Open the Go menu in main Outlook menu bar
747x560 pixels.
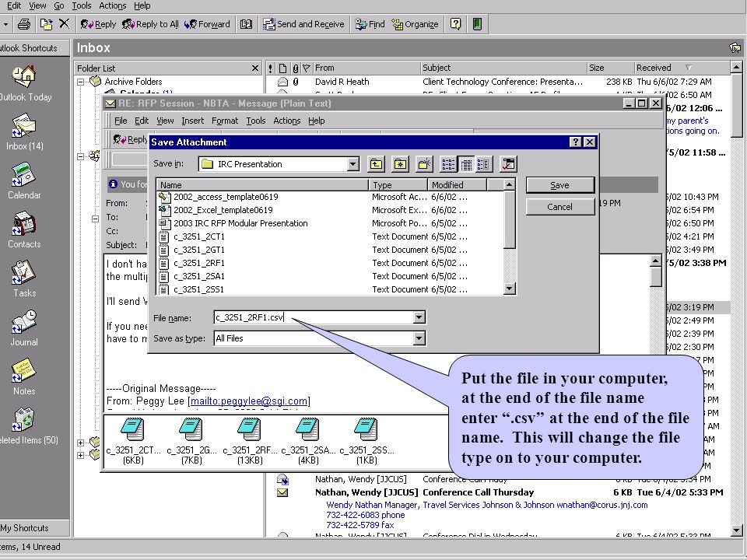pos(59,5)
